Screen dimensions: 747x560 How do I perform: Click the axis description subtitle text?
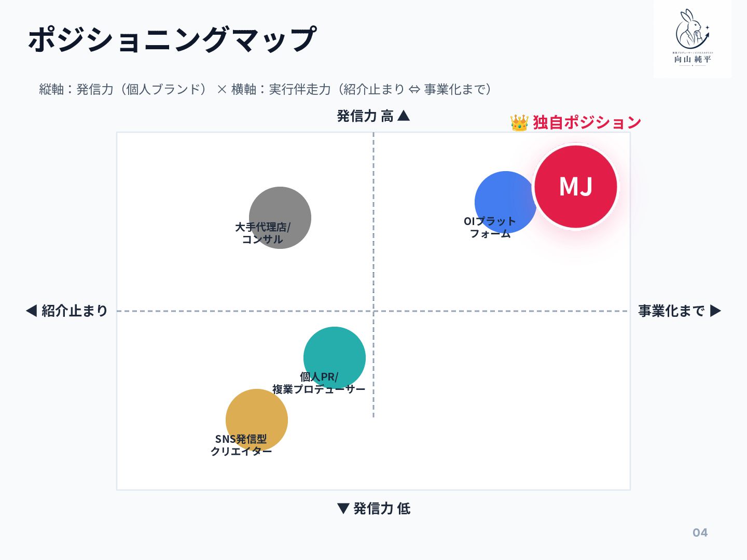[266, 89]
